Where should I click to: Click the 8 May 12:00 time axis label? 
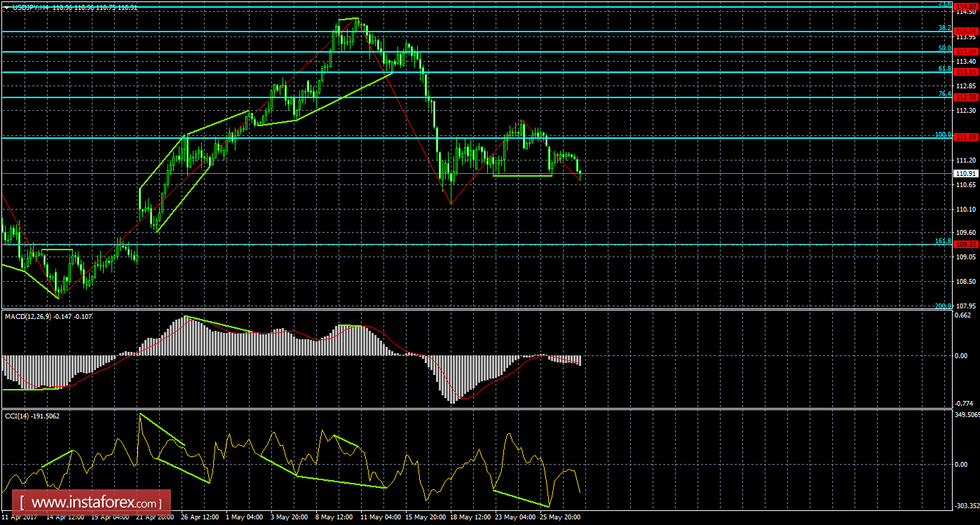pos(335,517)
